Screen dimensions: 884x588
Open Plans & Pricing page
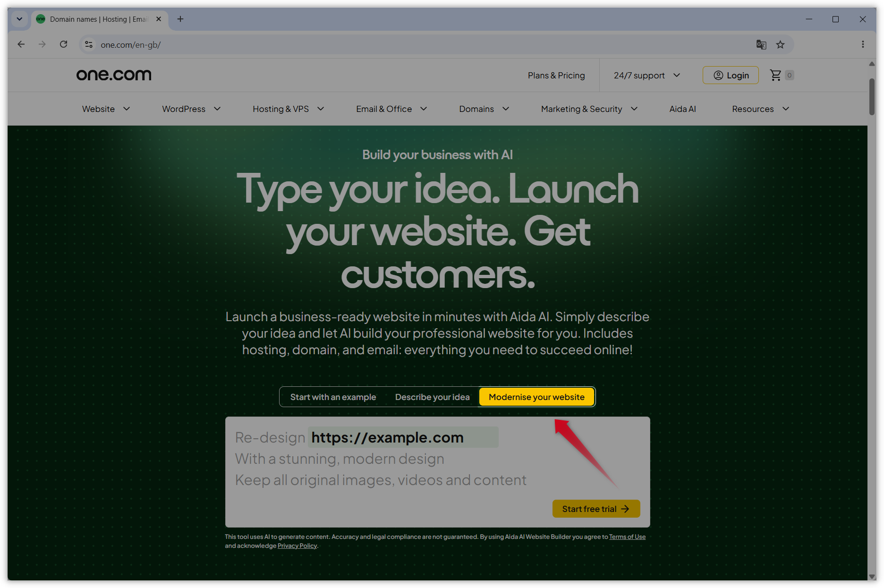[x=556, y=76]
